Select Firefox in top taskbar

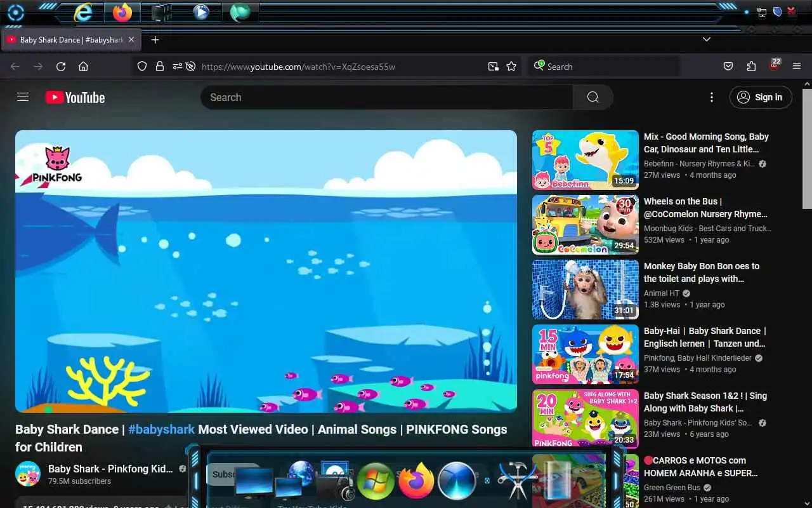click(122, 12)
